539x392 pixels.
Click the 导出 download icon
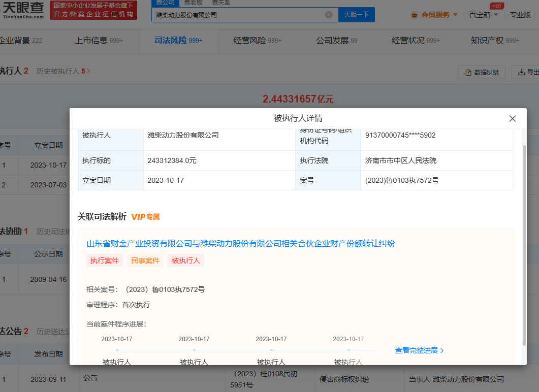tap(521, 73)
